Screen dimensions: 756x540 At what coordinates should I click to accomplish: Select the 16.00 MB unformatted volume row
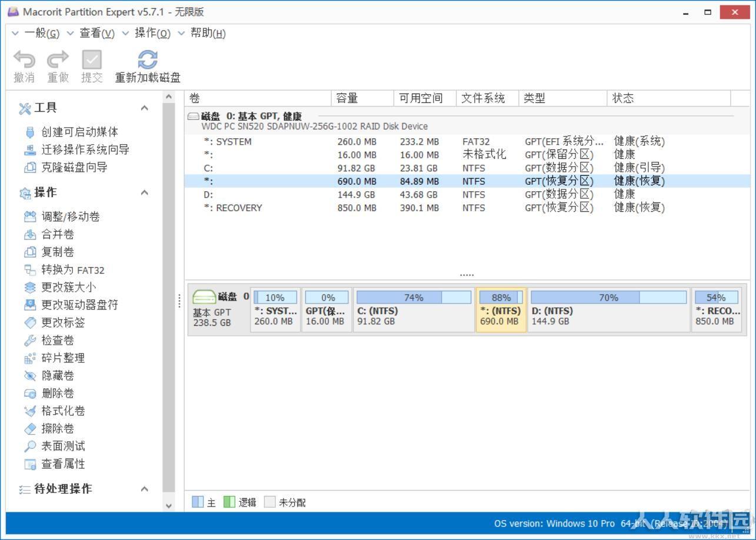point(467,155)
